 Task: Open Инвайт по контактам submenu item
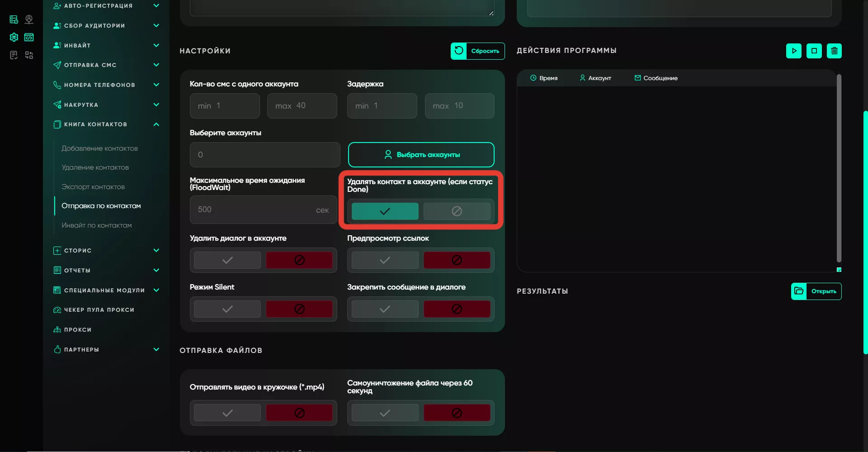point(97,225)
